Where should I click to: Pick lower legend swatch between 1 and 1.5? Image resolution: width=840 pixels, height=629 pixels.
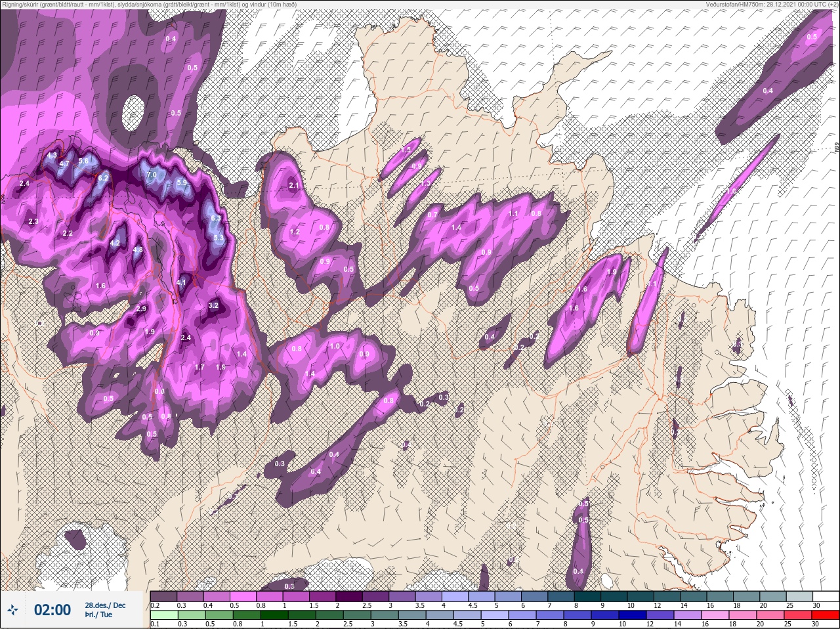coord(274,615)
